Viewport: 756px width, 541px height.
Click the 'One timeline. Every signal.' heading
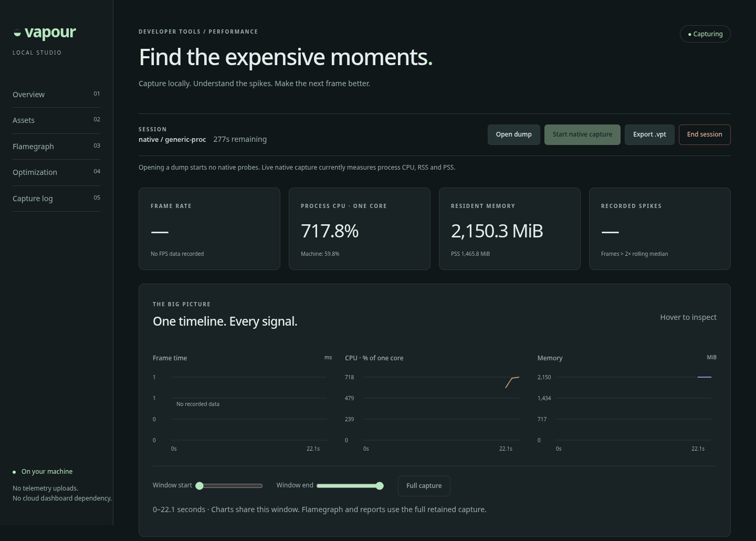pyautogui.click(x=225, y=321)
